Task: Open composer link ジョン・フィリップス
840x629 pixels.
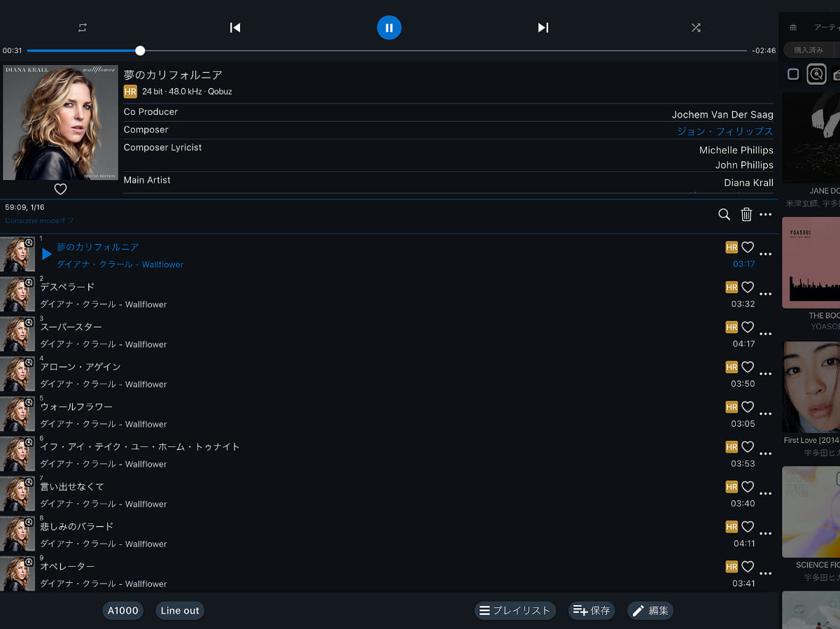Action: (x=724, y=131)
